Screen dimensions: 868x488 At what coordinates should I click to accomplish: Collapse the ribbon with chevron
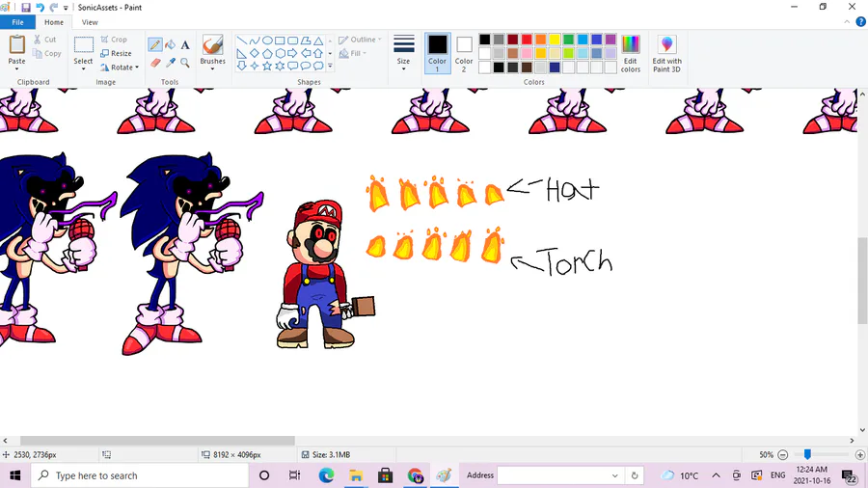(x=847, y=22)
